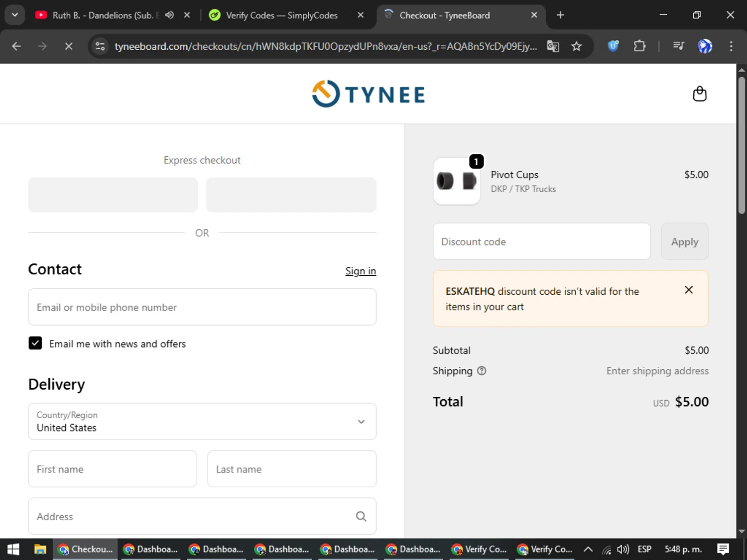Image resolution: width=747 pixels, height=560 pixels.
Task: Go back to the previous page
Action: [16, 46]
